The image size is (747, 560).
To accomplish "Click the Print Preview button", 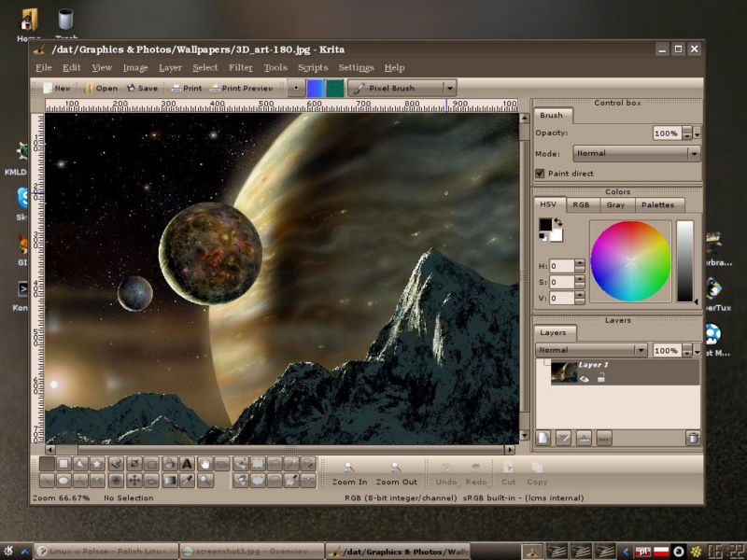I will 242,88.
